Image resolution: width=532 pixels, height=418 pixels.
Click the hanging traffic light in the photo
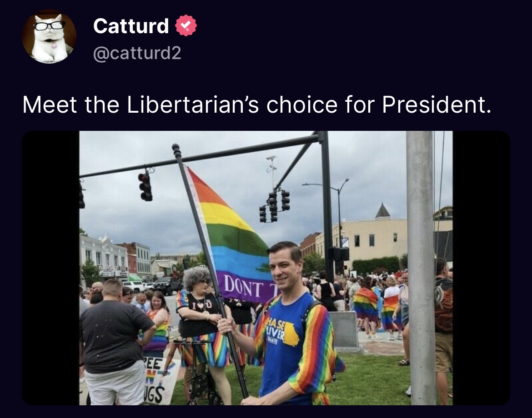click(x=146, y=186)
